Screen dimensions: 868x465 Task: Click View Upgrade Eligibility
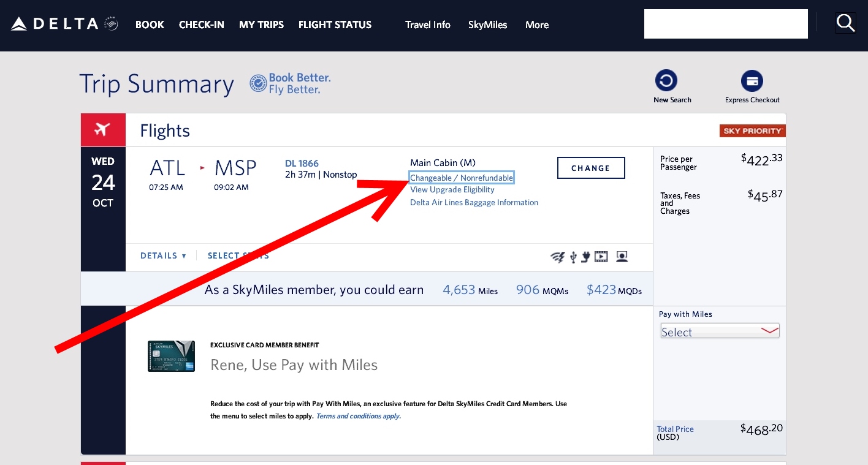pos(452,189)
